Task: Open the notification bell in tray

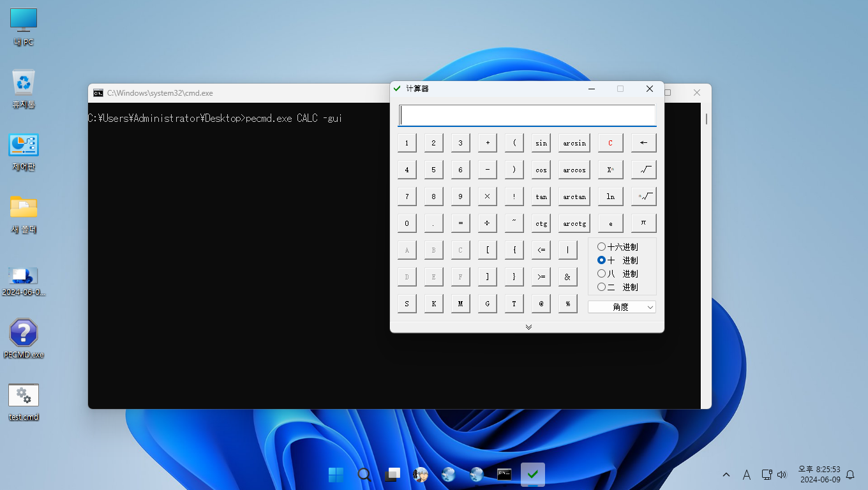Action: pos(850,475)
